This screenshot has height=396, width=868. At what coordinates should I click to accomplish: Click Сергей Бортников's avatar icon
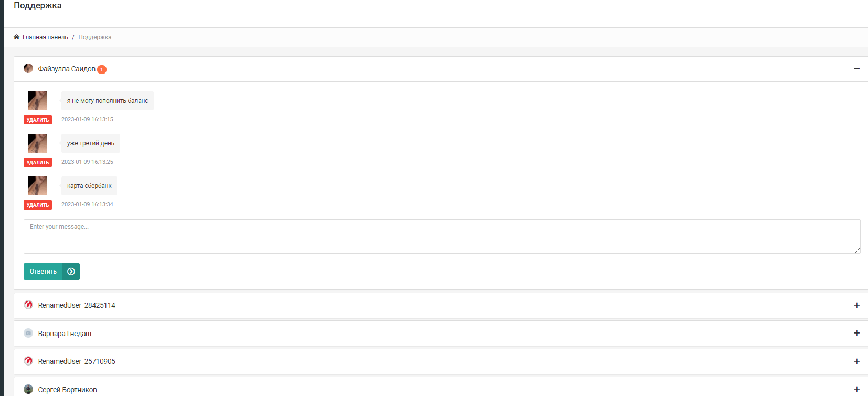[28, 390]
